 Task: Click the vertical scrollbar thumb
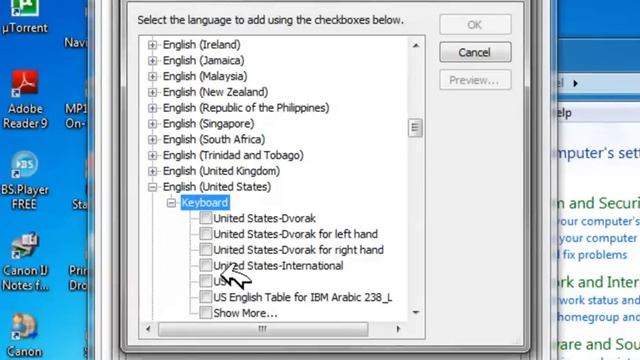[416, 128]
